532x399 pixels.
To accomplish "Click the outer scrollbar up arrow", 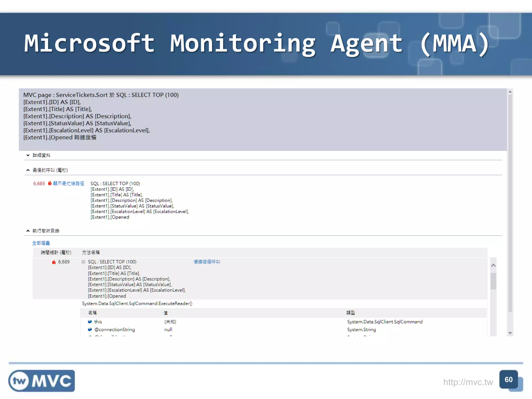I will coord(510,91).
